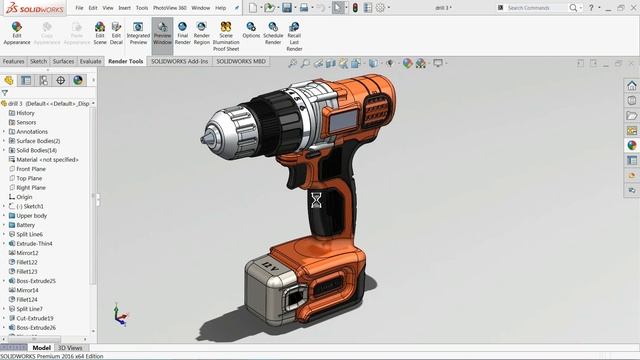Switch to the Surfaces tab
This screenshot has width=640, height=360.
pyautogui.click(x=63, y=61)
